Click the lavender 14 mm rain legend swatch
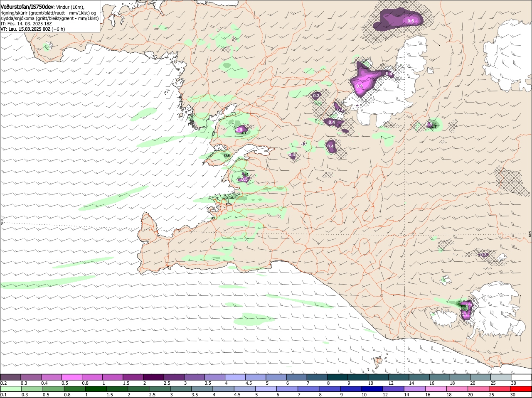The width and height of the screenshot is (532, 398). click(x=415, y=389)
